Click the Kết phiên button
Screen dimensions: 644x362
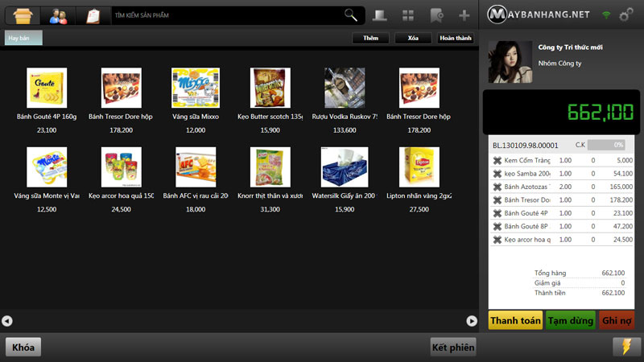[x=453, y=348]
